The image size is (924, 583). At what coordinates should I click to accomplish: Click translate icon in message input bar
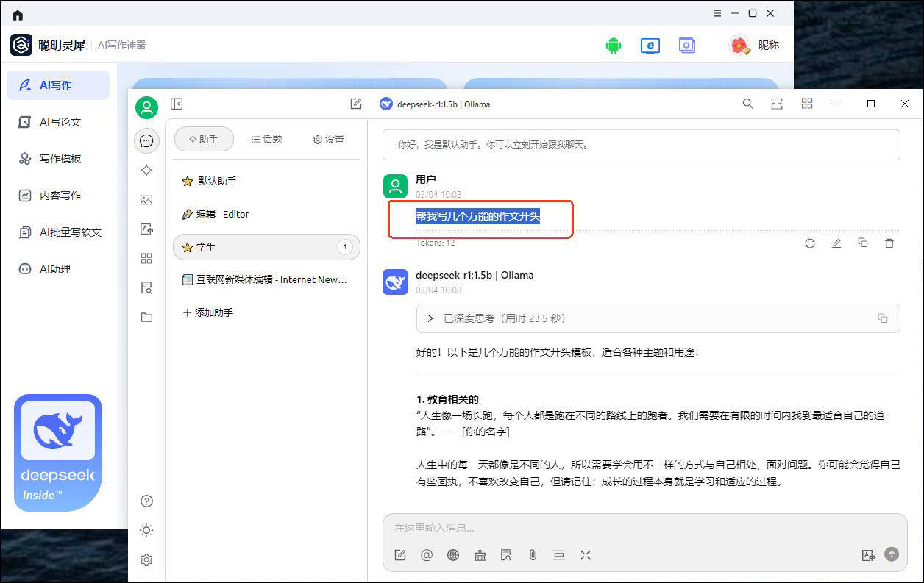click(x=868, y=555)
